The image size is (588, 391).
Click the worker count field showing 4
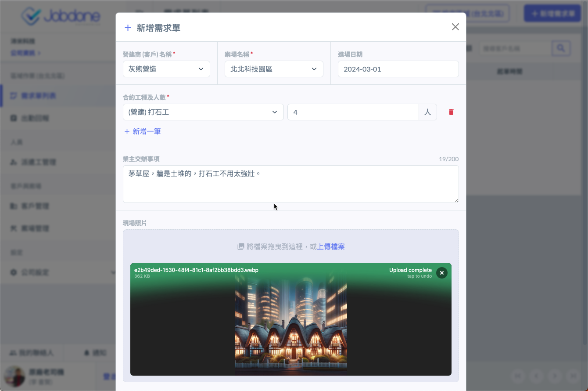[353, 112]
